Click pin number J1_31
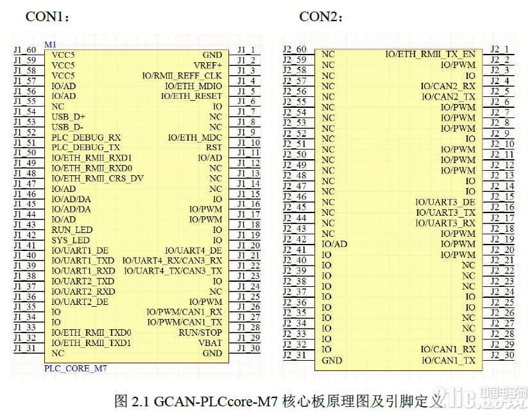The image size is (532, 414). [25, 348]
